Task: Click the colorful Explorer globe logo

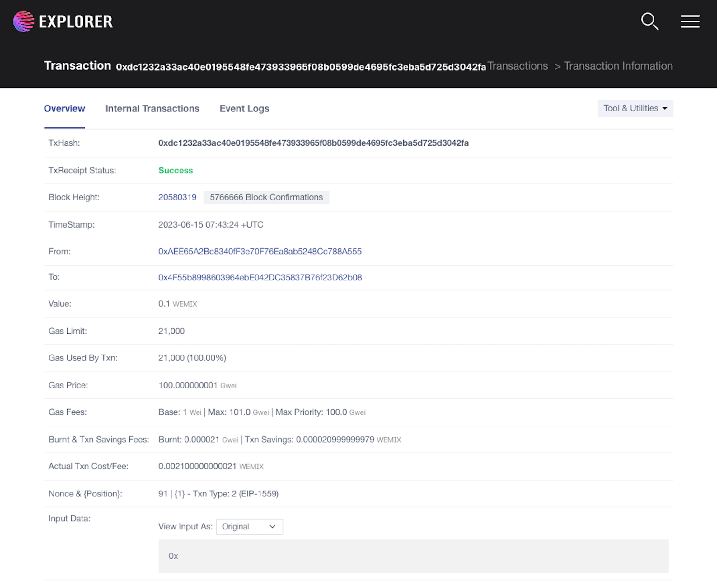Action: pos(23,21)
